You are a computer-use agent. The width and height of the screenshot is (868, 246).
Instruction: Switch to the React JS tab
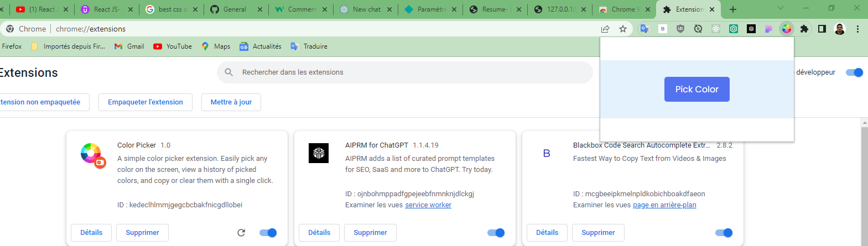[x=106, y=9]
